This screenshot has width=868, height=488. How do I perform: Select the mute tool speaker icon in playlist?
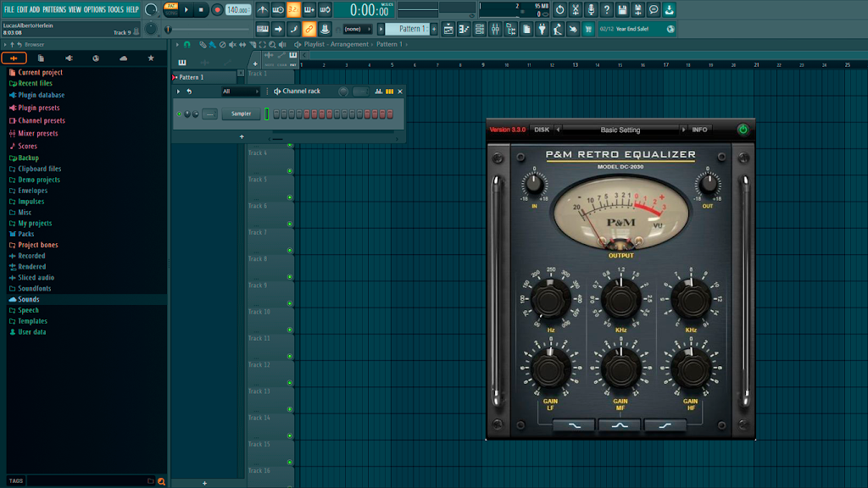(232, 44)
